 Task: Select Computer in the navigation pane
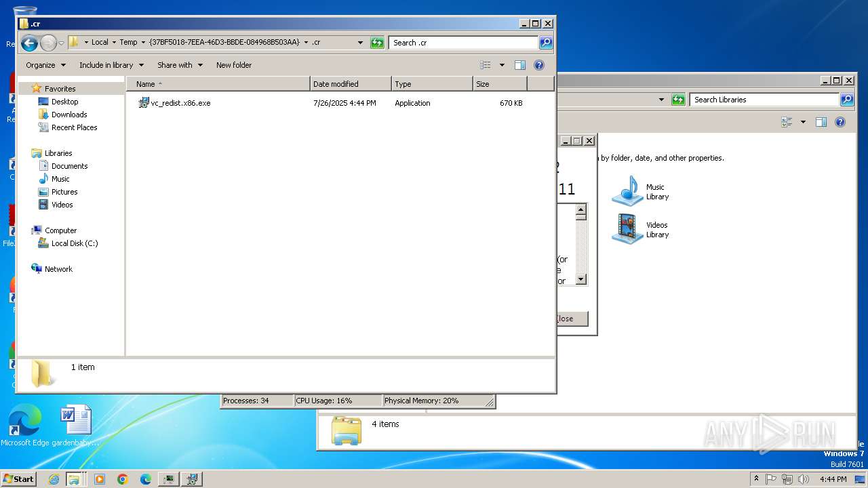[x=60, y=230]
